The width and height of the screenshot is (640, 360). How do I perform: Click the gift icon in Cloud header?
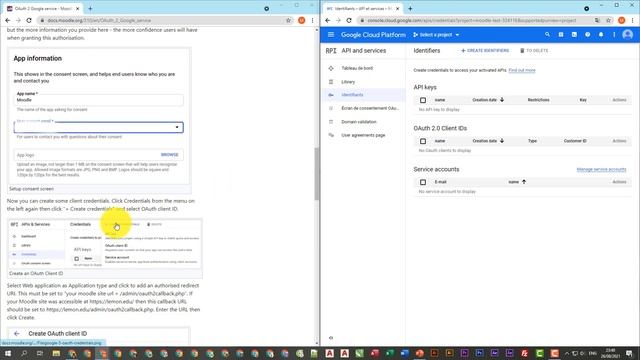pos(561,35)
